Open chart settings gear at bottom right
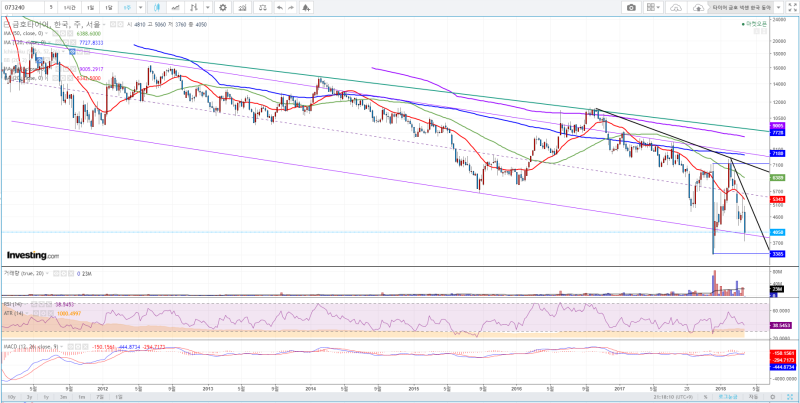 [772, 397]
